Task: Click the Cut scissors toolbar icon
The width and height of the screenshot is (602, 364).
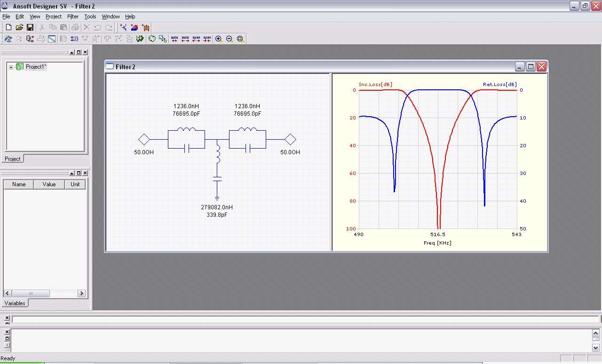Action: coord(41,27)
